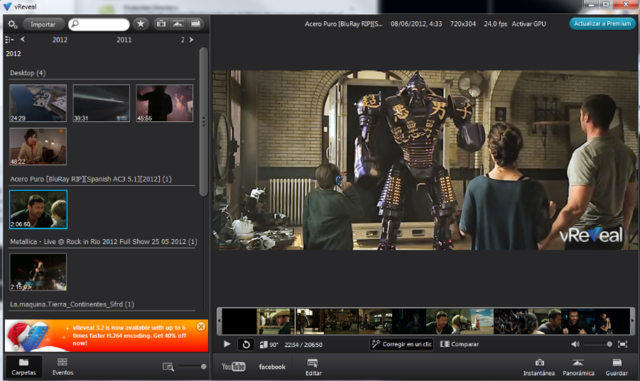Select the Desktop (4) folder heading
Viewport: 640px width, 381px height.
click(28, 73)
